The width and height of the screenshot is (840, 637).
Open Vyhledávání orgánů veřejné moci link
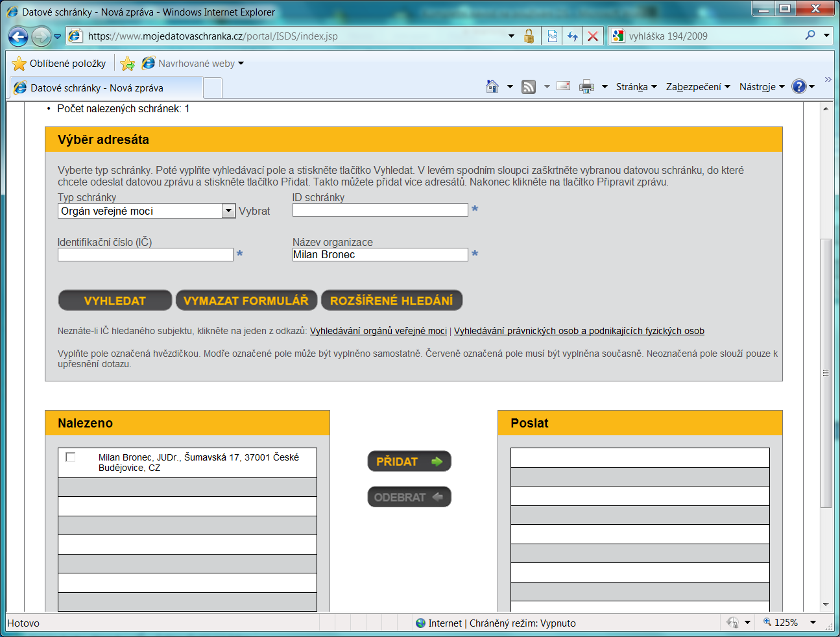[378, 331]
